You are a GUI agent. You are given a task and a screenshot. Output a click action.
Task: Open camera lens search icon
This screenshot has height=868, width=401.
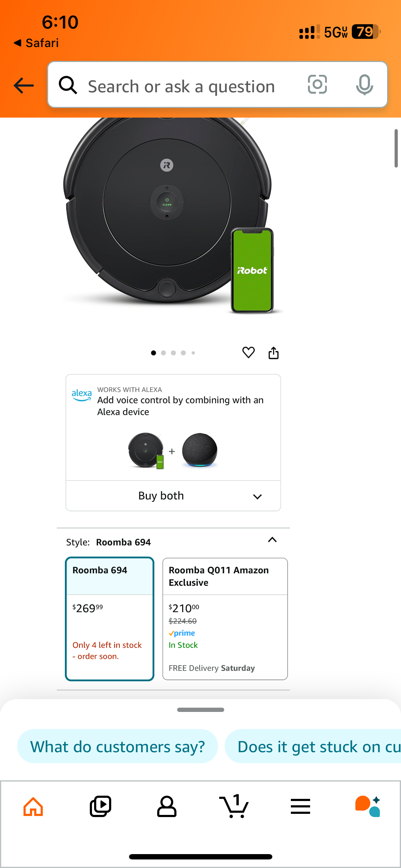pos(317,84)
